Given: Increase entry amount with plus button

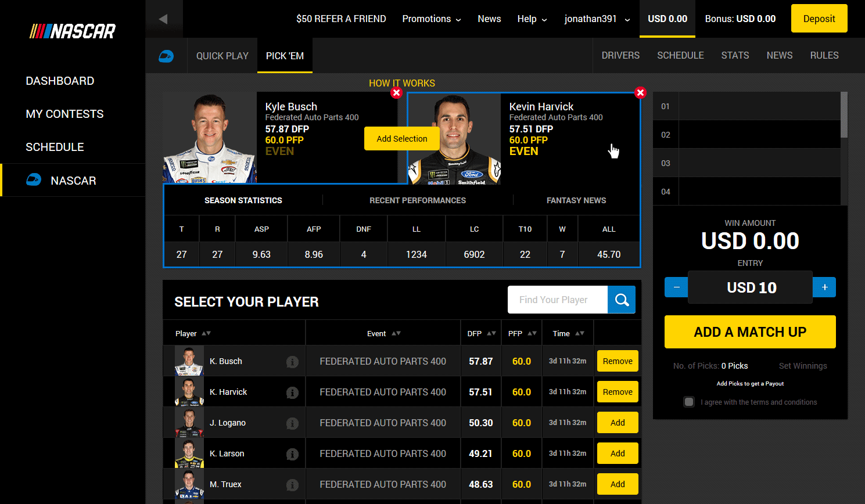Looking at the screenshot, I should [824, 287].
